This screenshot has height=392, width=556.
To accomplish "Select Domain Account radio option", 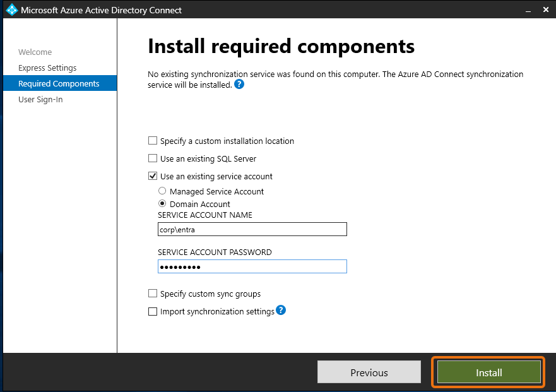I will pos(162,204).
